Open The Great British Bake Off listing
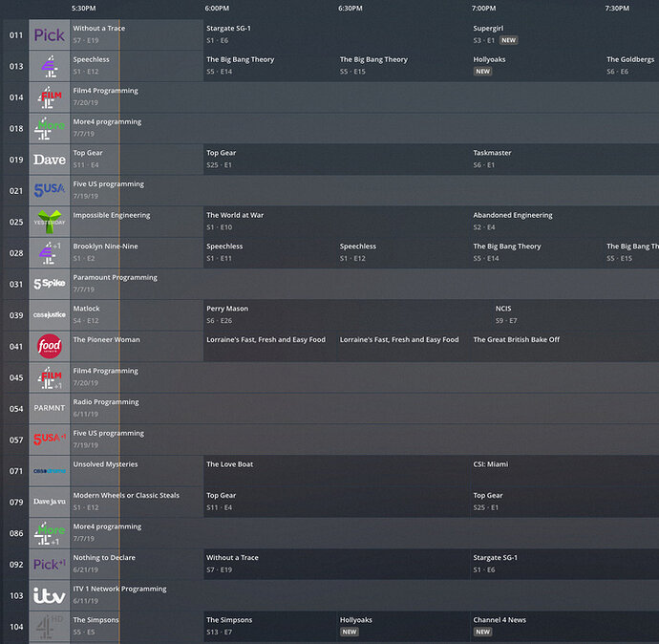Screen dimensions: 659x644 564,346
